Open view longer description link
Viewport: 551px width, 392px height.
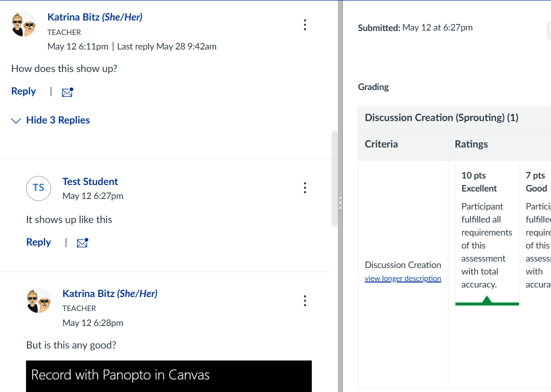403,278
